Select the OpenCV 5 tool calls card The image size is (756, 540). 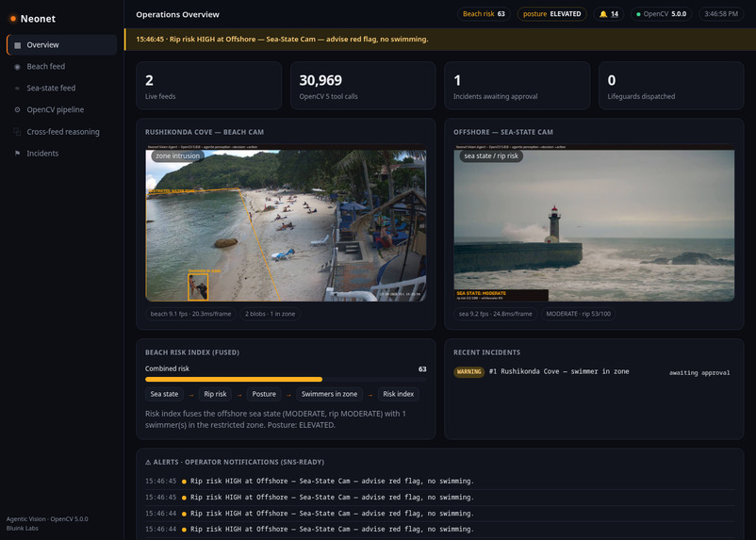point(363,86)
